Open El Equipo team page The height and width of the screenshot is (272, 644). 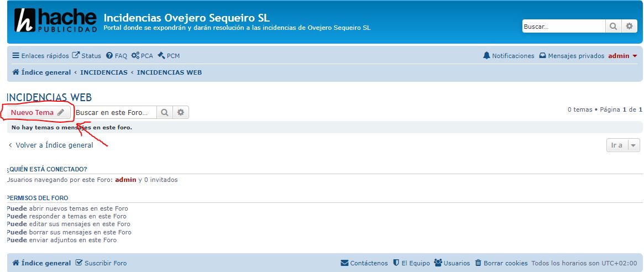coord(411,263)
